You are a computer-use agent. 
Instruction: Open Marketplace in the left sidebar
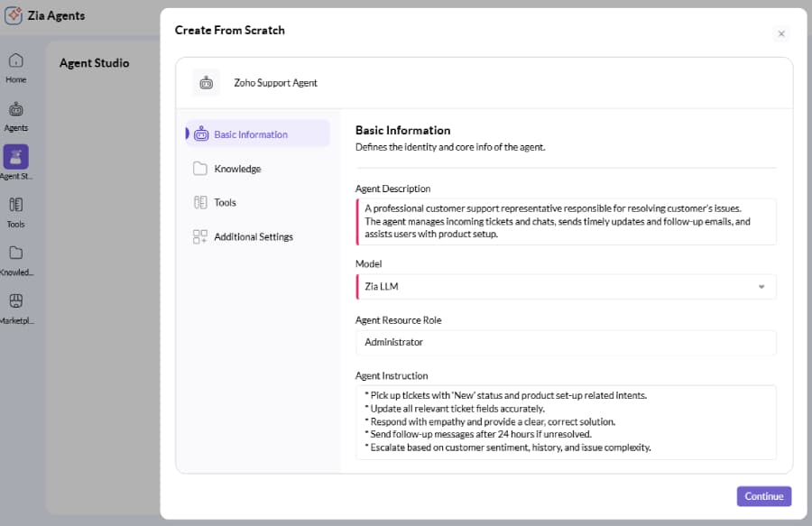(16, 309)
